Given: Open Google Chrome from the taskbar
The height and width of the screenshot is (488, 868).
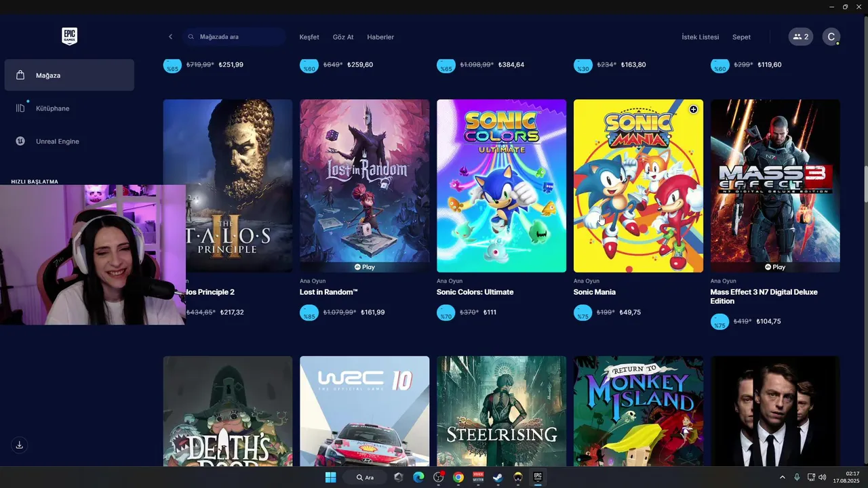Looking at the screenshot, I should pos(458,477).
